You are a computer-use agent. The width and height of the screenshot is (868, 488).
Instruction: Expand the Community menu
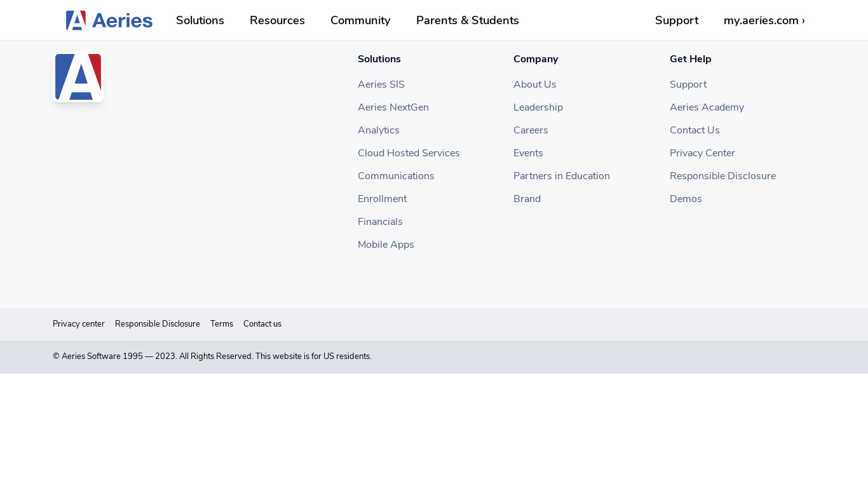[360, 20]
